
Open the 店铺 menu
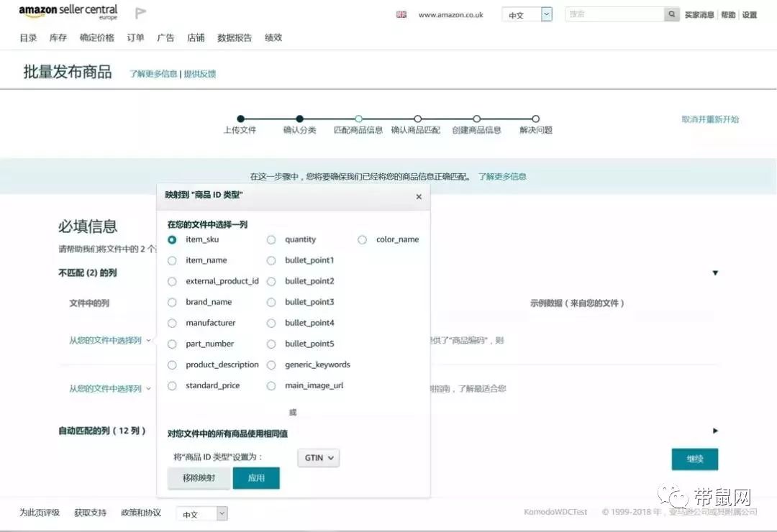coord(196,37)
